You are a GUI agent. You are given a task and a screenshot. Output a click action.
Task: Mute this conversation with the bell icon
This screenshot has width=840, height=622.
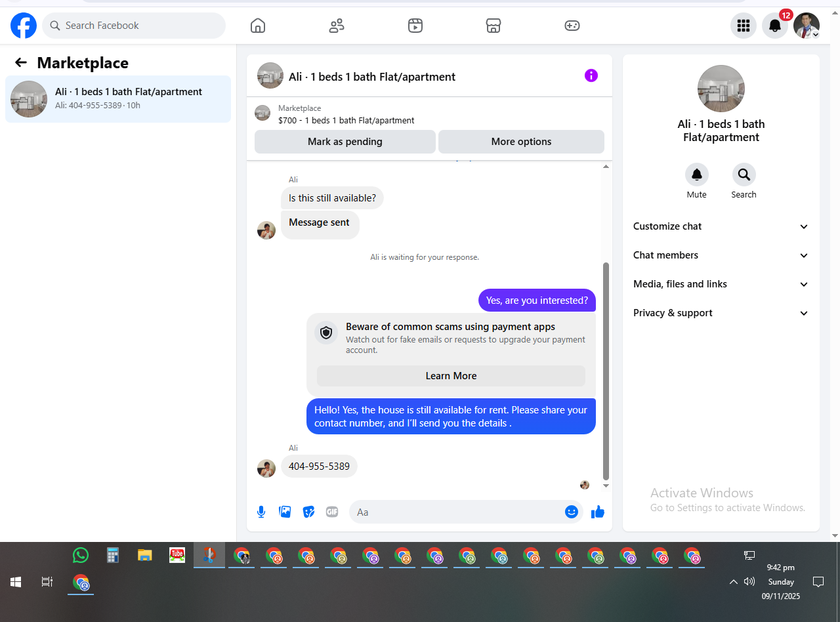[x=697, y=175]
